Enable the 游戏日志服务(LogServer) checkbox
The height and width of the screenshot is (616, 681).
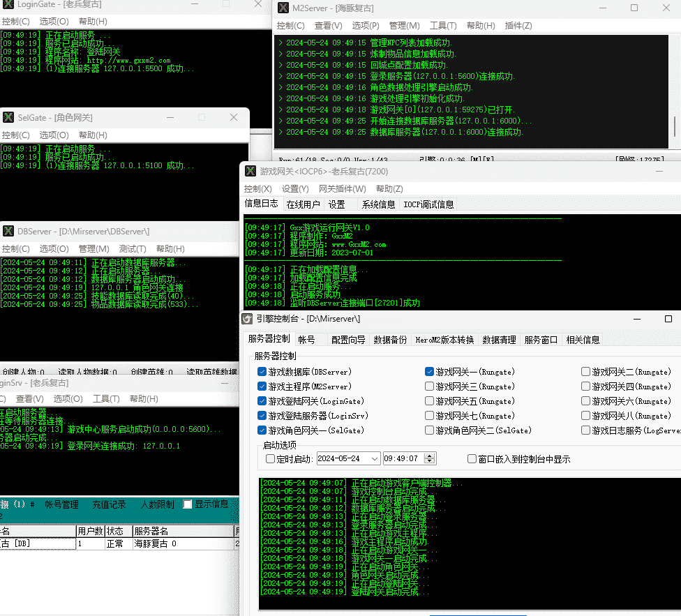[585, 430]
